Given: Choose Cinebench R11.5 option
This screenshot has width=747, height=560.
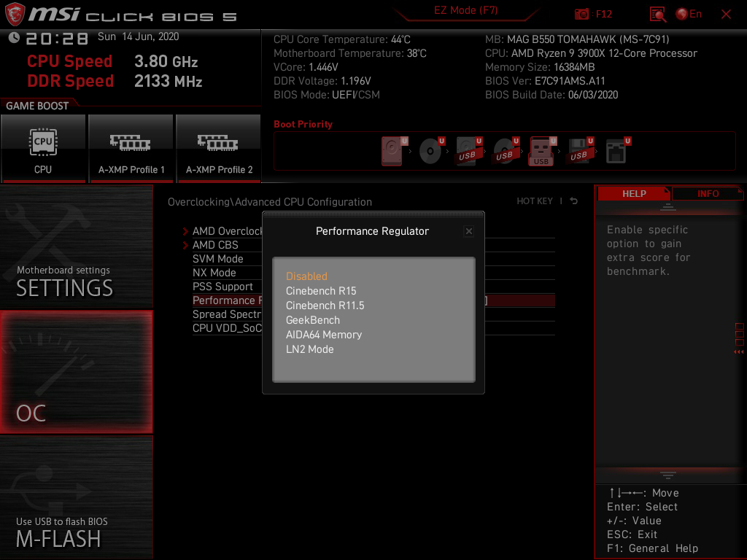Looking at the screenshot, I should click(x=325, y=306).
